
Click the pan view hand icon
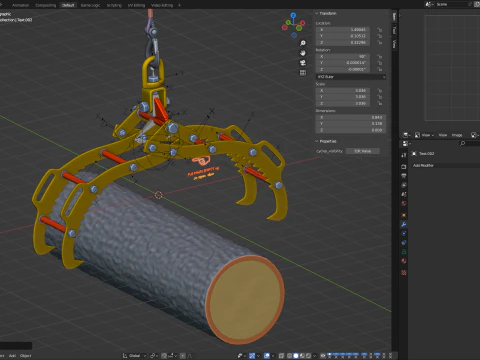coord(303,53)
